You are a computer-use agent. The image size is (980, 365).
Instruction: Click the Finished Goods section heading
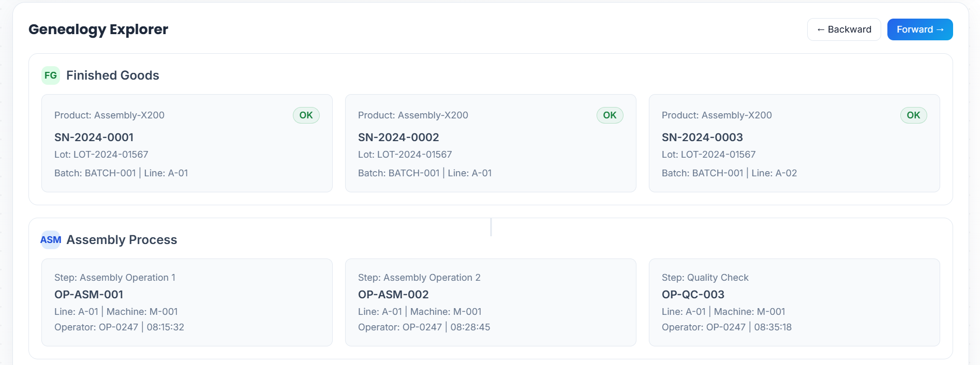tap(113, 75)
